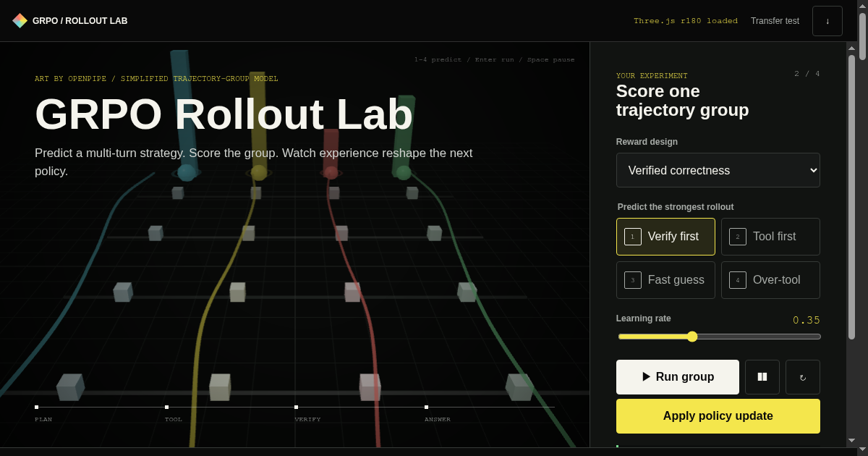
Task: Click the Score one trajectory group heading
Action: 682,101
